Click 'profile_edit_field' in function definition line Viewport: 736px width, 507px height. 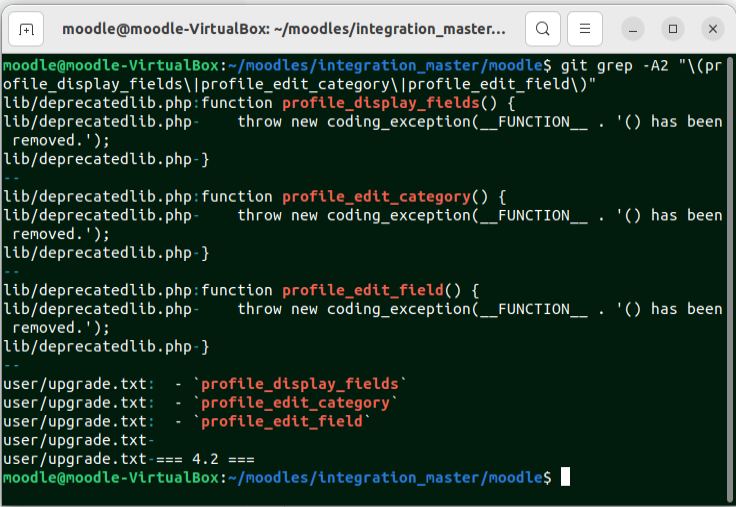point(363,290)
